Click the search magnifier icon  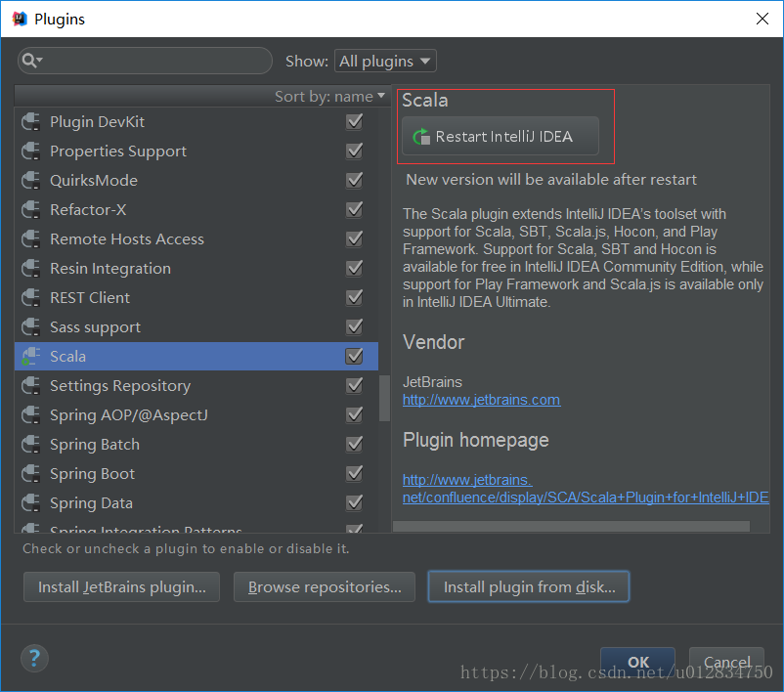click(32, 61)
